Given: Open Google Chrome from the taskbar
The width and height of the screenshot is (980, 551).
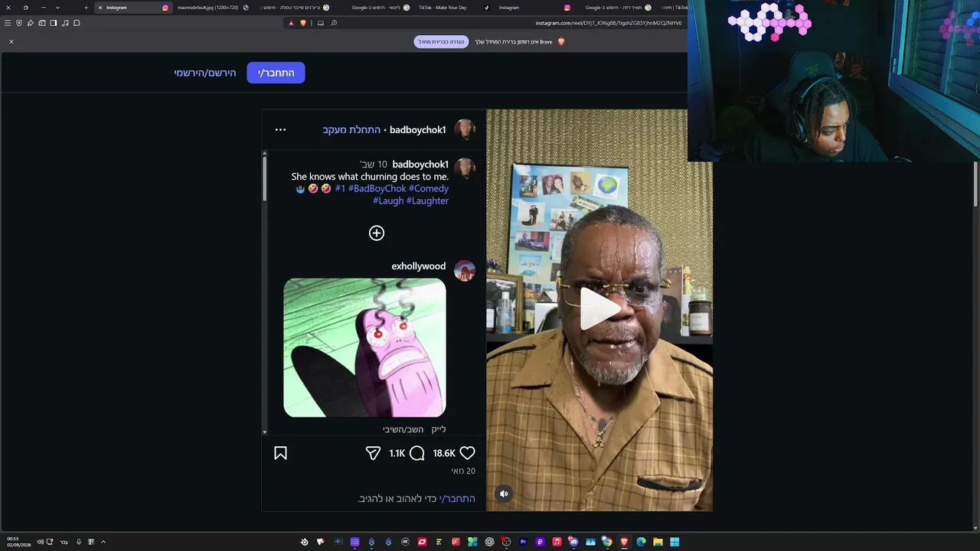Looking at the screenshot, I should point(607,542).
